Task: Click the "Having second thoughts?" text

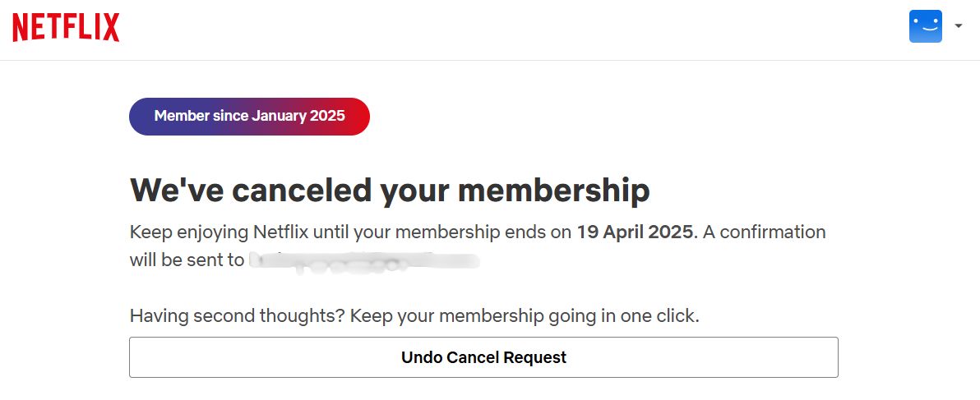Action: tap(237, 315)
